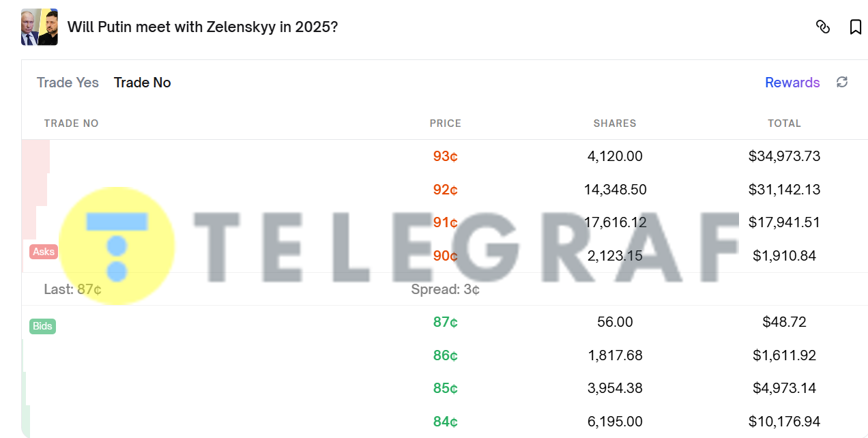
Task: Click the market title 'Will Putin meet with Zelenskyy'
Action: point(202,27)
